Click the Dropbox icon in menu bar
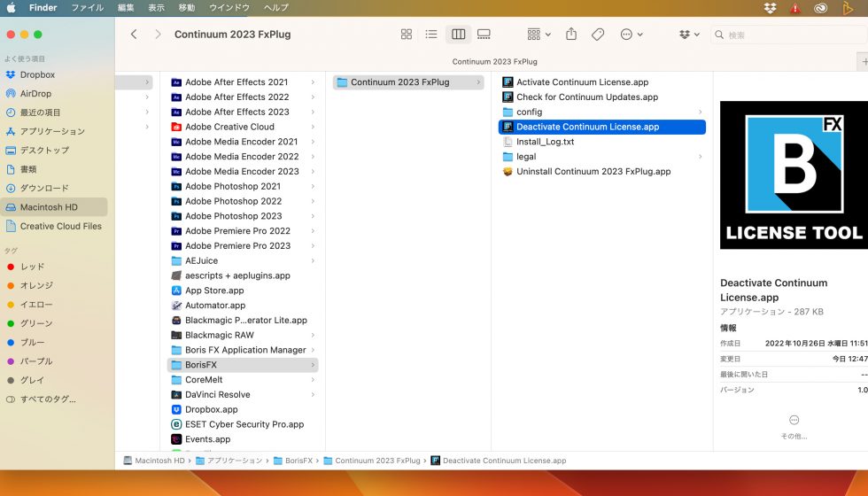Screen dimensions: 868x496 pos(770,8)
